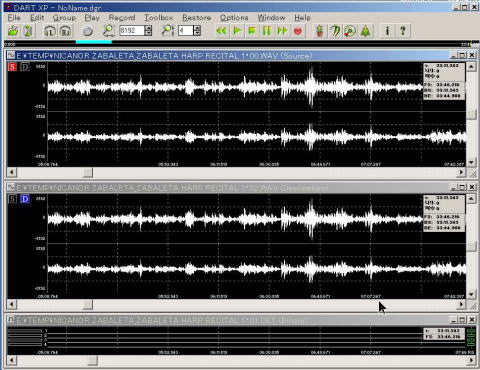Click right arrow of Destination horizontal scrollbar

click(461, 304)
